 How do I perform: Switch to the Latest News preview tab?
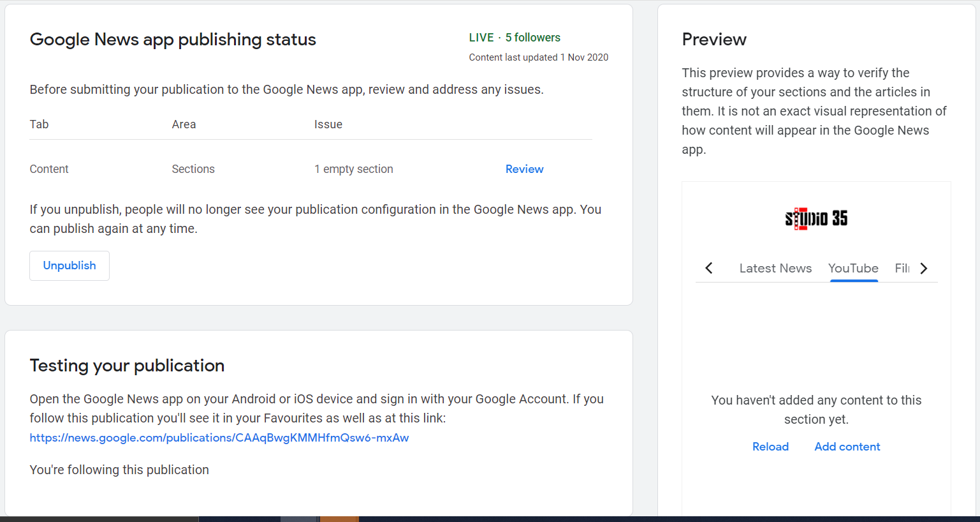pyautogui.click(x=775, y=268)
